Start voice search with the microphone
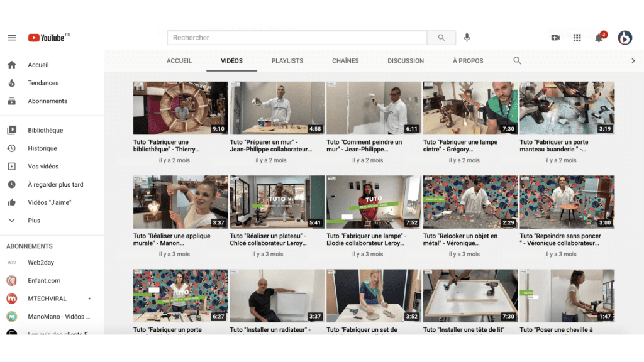The width and height of the screenshot is (644, 362). 467,38
